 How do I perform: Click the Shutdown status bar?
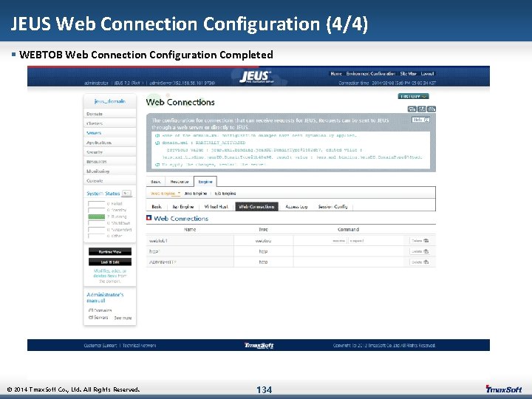pos(96,223)
